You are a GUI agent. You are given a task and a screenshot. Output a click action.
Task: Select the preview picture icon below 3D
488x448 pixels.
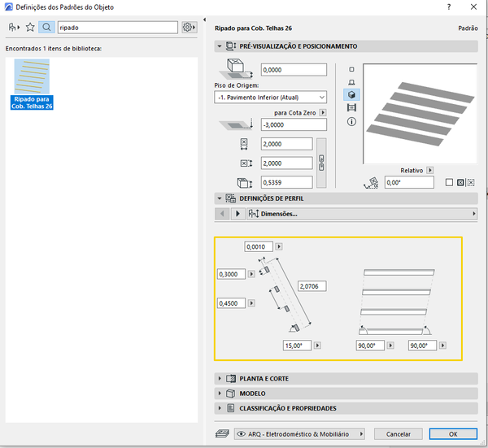pyautogui.click(x=351, y=108)
